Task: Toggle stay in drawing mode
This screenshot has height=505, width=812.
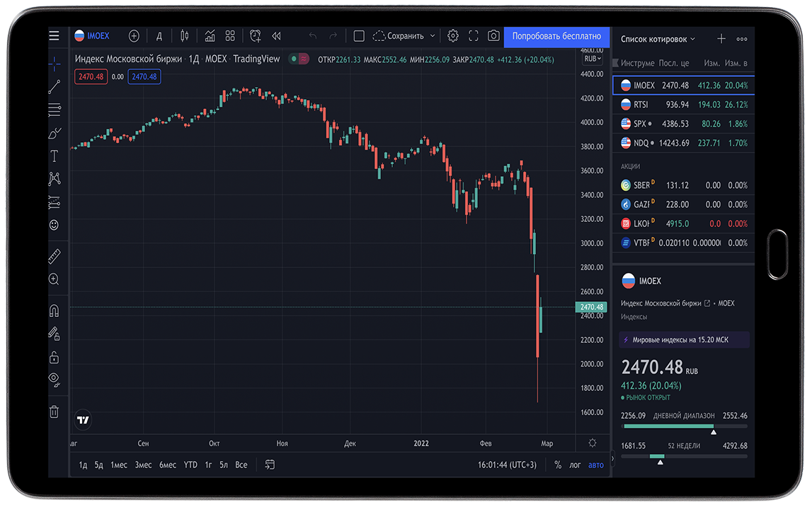Action: point(54,334)
